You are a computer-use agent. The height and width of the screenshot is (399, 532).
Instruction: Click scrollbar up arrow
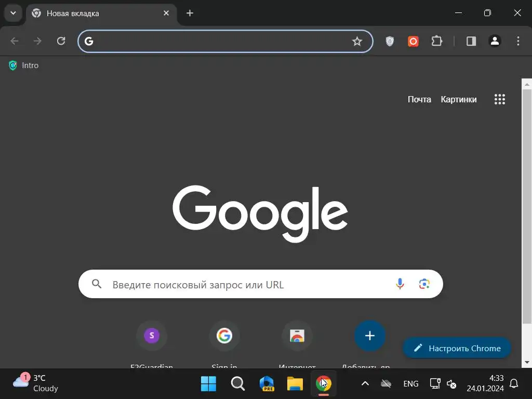pyautogui.click(x=527, y=84)
